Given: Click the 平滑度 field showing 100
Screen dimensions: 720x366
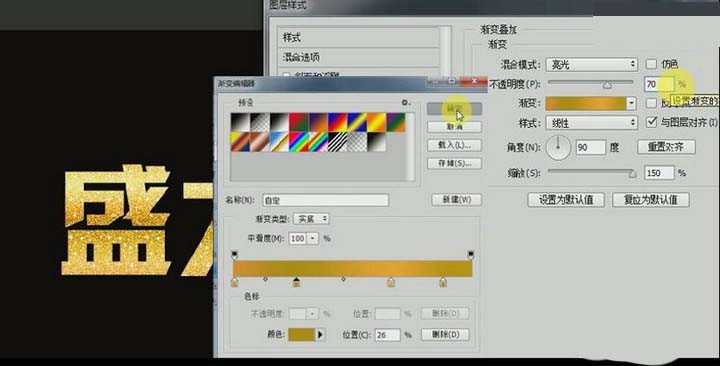Looking at the screenshot, I should pyautogui.click(x=298, y=238).
